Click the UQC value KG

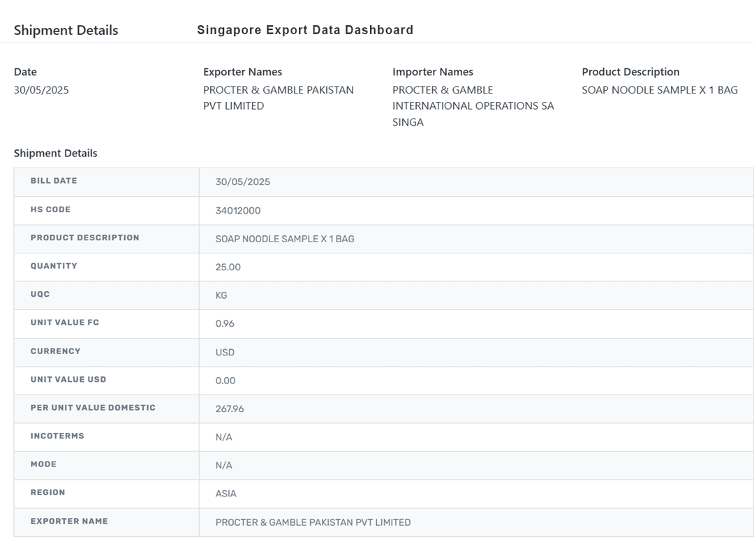(221, 295)
